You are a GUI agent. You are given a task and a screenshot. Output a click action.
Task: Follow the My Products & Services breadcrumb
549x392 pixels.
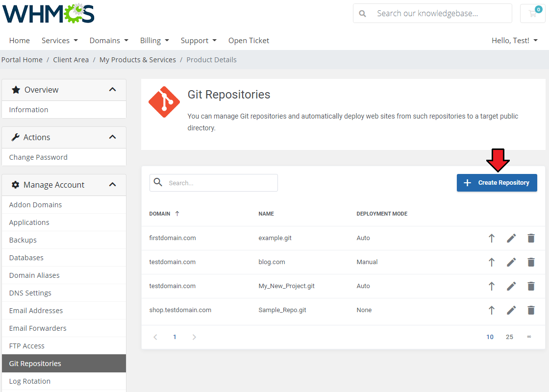tap(138, 60)
